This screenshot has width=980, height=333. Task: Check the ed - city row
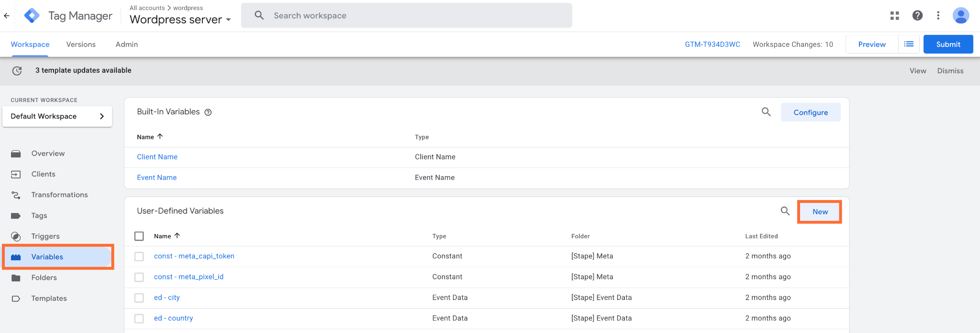(139, 298)
